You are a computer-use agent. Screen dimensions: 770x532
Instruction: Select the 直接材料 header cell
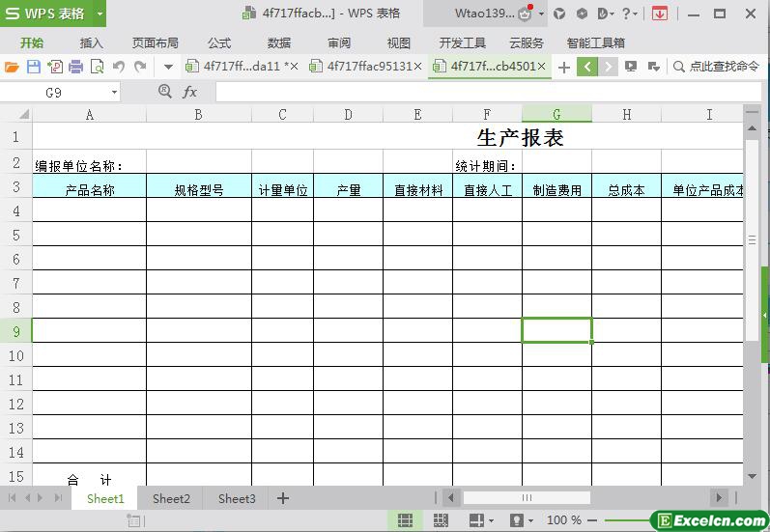(418, 186)
